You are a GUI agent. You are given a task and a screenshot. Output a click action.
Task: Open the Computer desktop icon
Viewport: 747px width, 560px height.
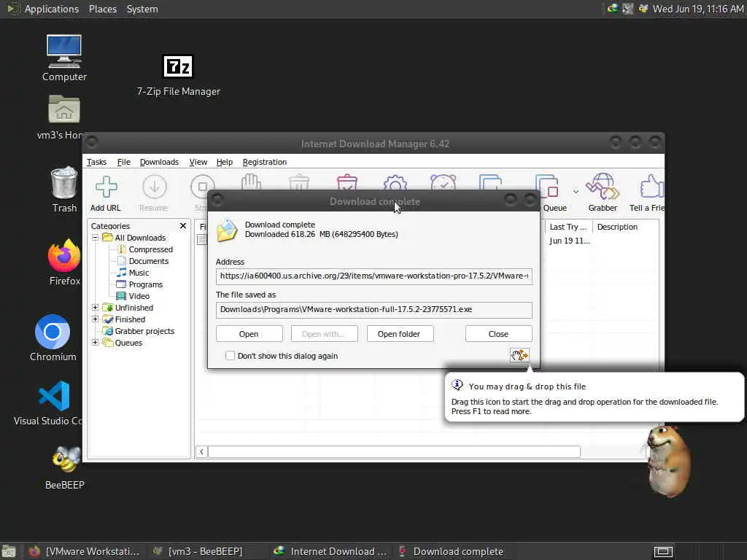coord(64,52)
